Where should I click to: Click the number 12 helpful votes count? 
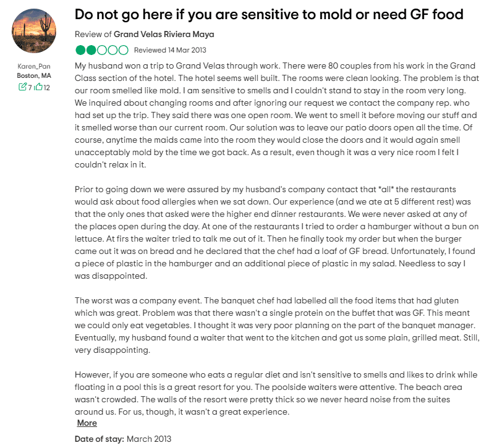click(46, 87)
